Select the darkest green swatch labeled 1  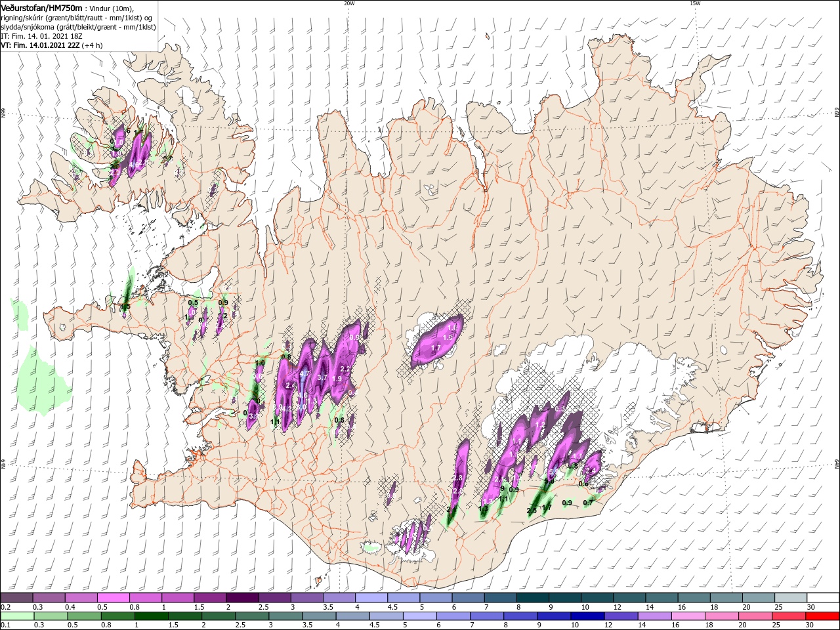pyautogui.click(x=151, y=616)
